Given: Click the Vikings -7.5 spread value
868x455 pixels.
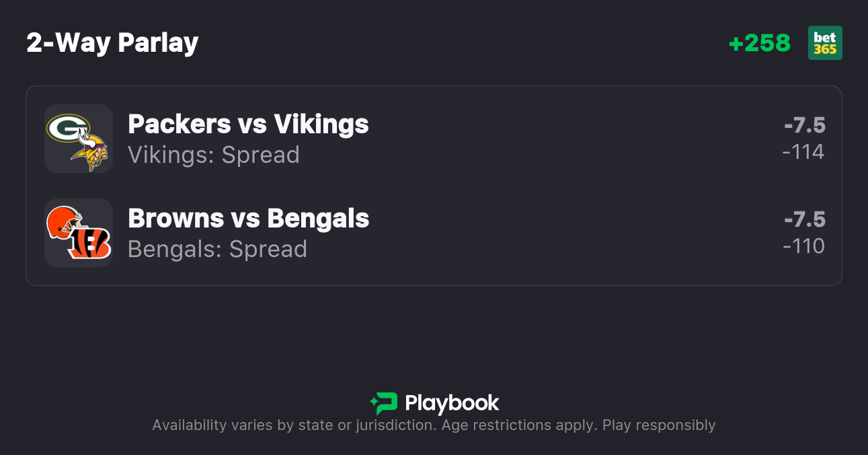Looking at the screenshot, I should click(x=804, y=125).
